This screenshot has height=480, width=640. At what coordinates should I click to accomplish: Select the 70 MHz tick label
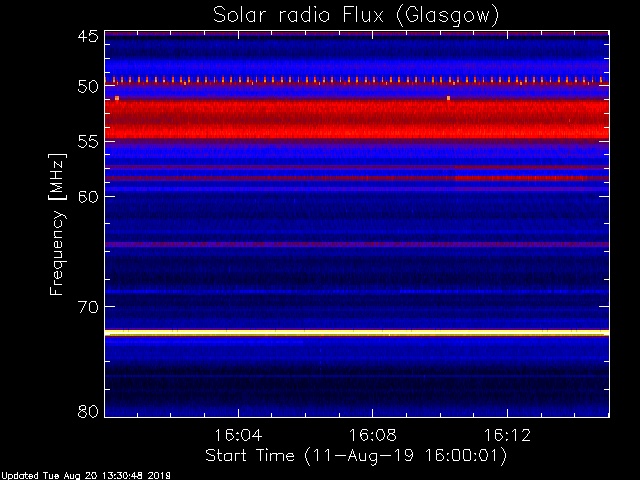coord(87,307)
